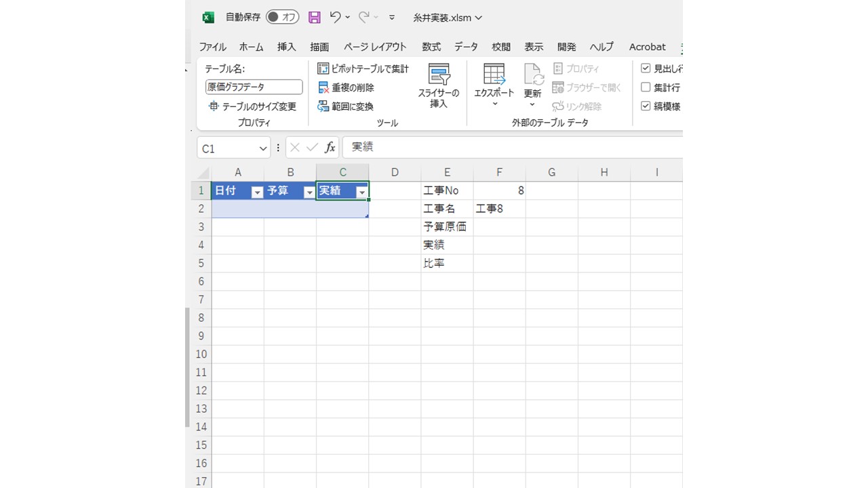The image size is (868, 488).
Task: Toggle the 縞模様 banded rows checkbox
Action: tap(646, 106)
